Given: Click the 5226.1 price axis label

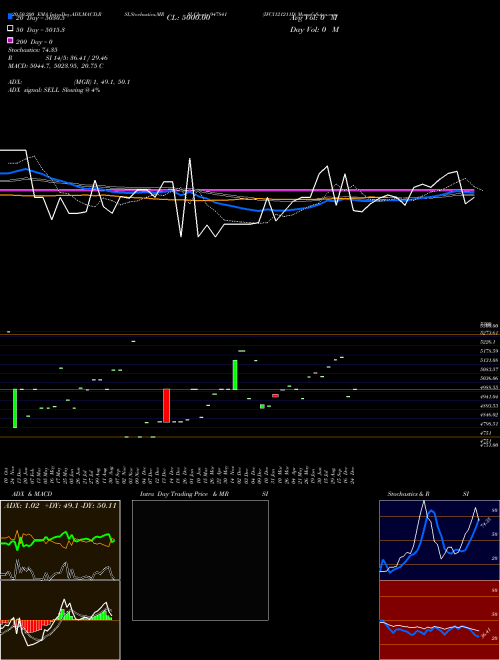Looking at the screenshot, I should tap(488, 342).
